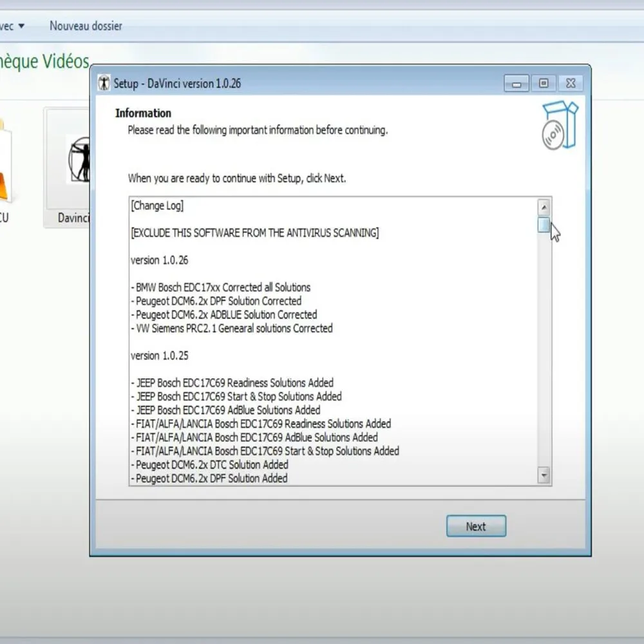Click the BMW Bosch EDC17xx entry
644x644 pixels.
click(220, 287)
